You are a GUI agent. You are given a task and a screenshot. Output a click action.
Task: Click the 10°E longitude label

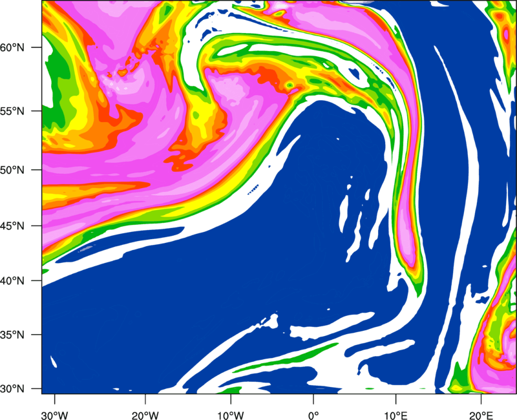(396, 415)
